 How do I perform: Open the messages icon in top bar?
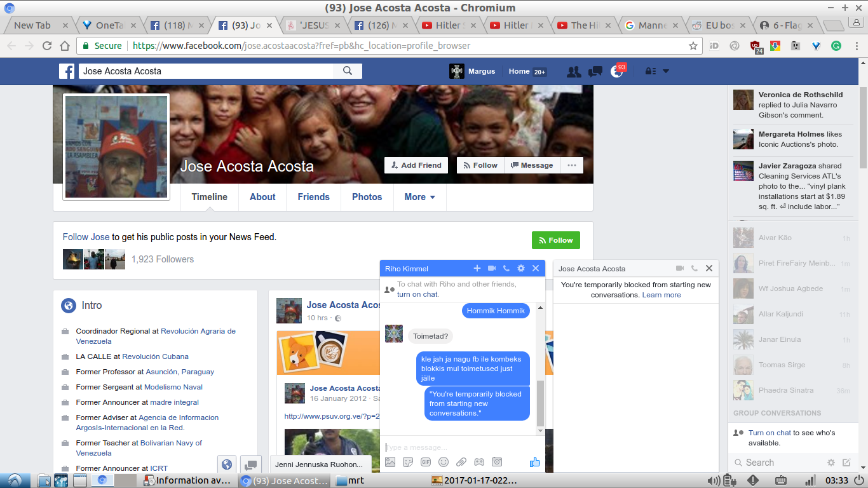click(x=595, y=72)
